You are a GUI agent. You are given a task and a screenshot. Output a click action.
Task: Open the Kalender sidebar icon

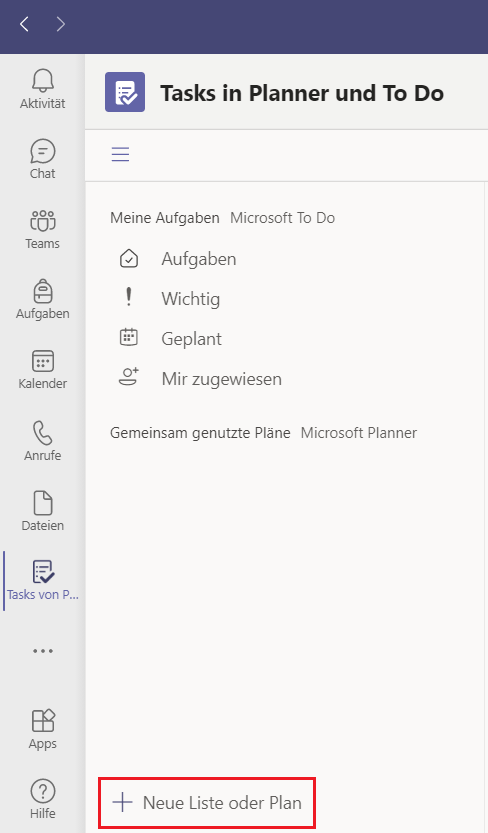[42, 361]
